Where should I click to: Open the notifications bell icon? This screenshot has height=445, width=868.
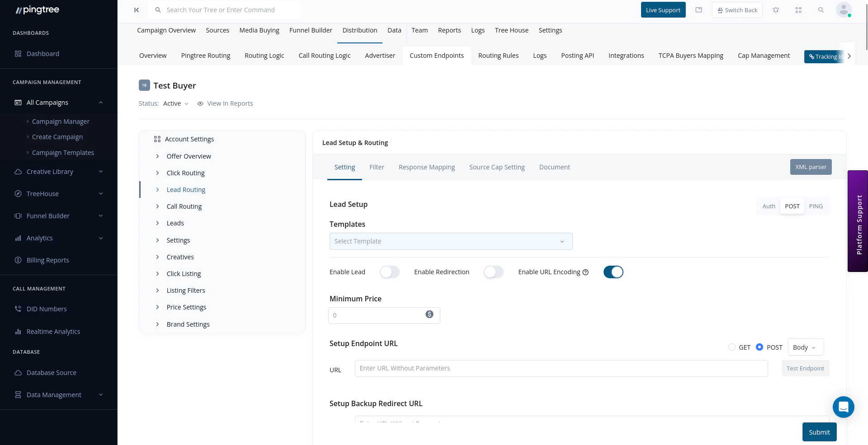pos(776,9)
